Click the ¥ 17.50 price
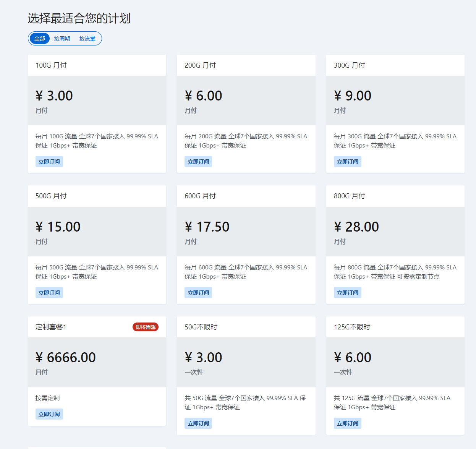This screenshot has width=476, height=449. (207, 227)
